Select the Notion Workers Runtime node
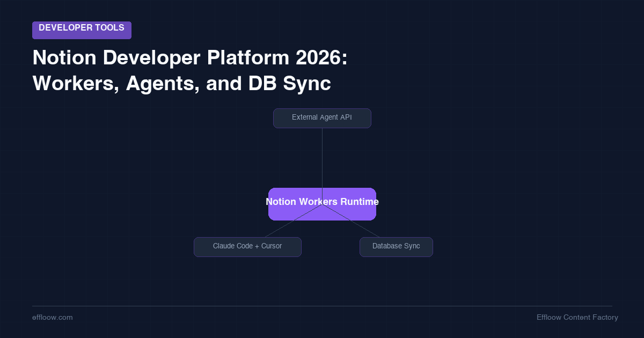This screenshot has width=644, height=338. click(x=322, y=204)
